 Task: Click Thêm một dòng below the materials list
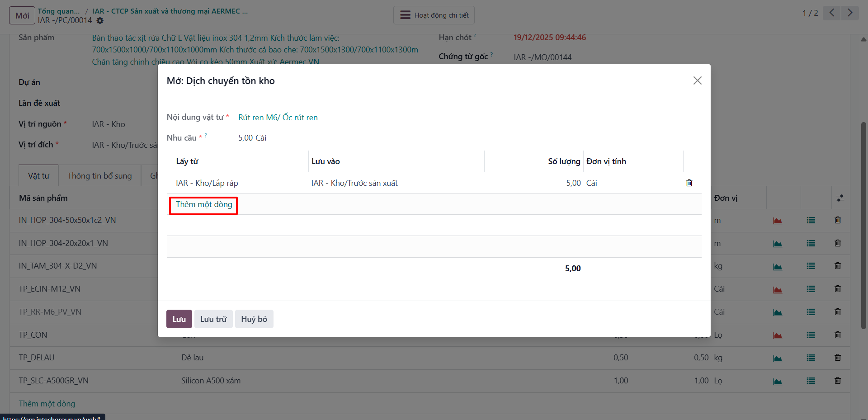47,404
